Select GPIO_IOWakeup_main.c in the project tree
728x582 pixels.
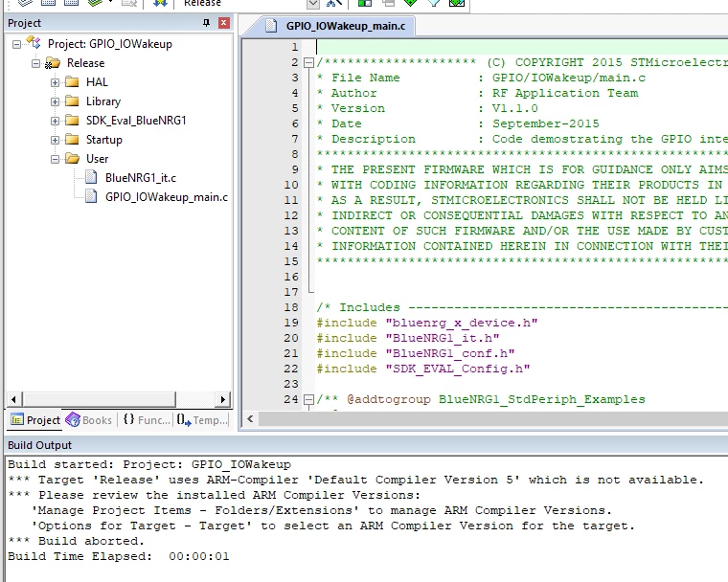click(x=167, y=197)
